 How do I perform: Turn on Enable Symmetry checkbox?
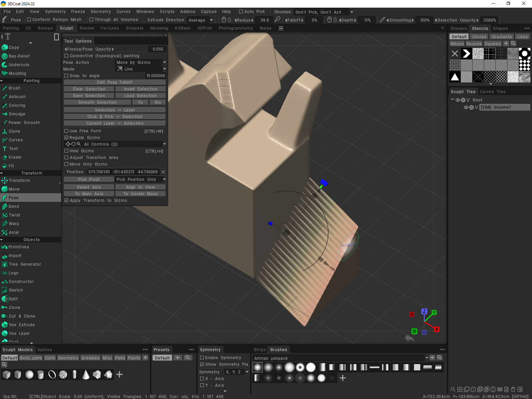[202, 358]
